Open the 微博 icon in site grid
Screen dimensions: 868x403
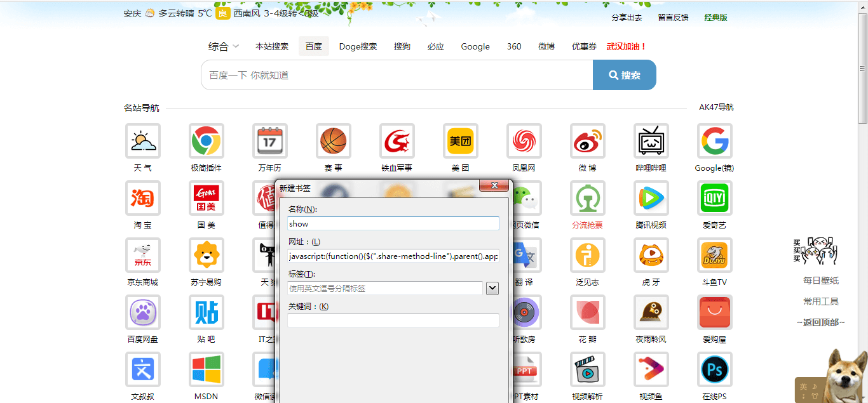pyautogui.click(x=588, y=141)
